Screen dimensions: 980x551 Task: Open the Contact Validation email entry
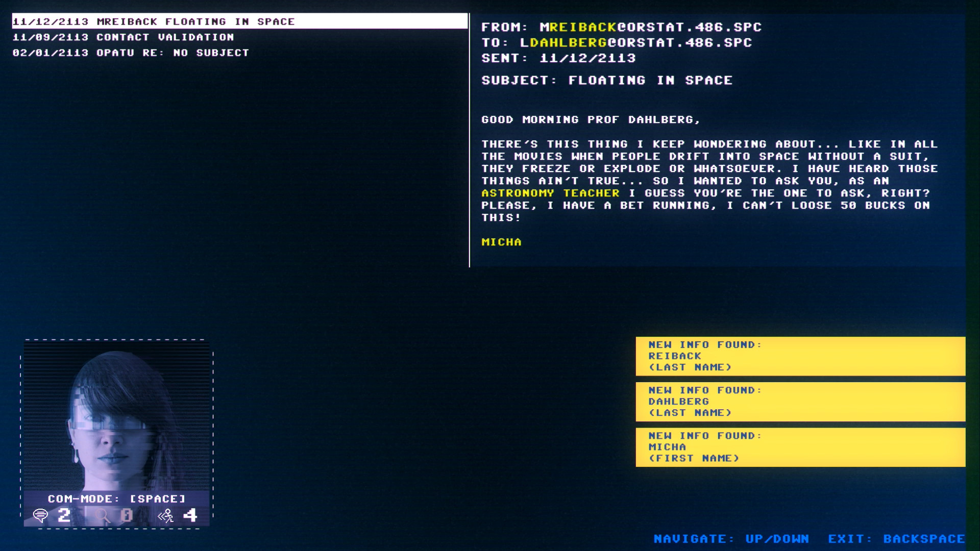pyautogui.click(x=123, y=37)
